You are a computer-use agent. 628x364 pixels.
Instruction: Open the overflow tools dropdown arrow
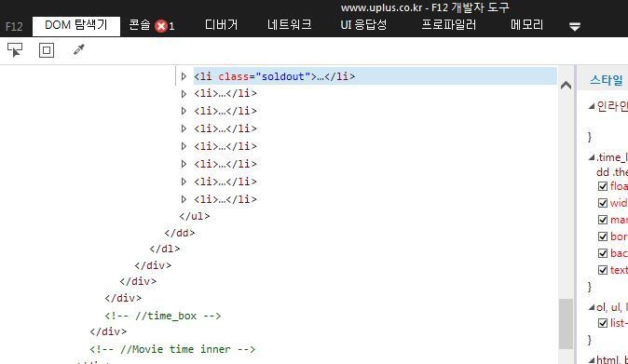(x=575, y=26)
